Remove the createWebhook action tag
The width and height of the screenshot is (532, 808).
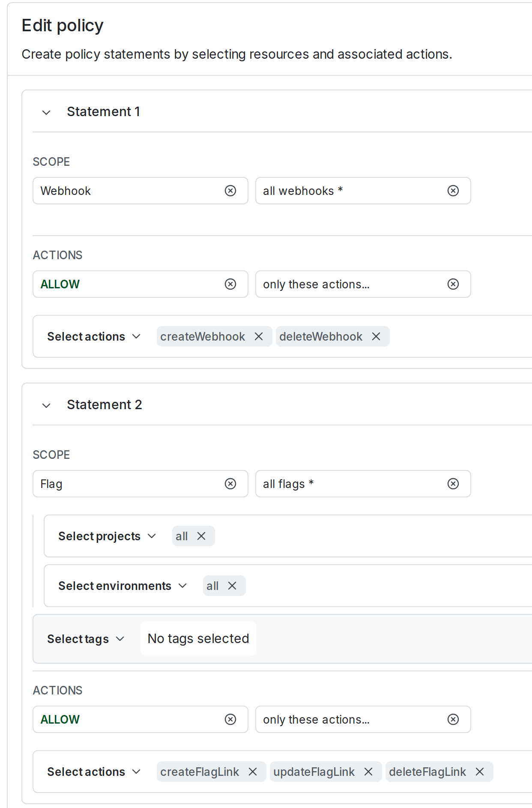click(x=259, y=336)
